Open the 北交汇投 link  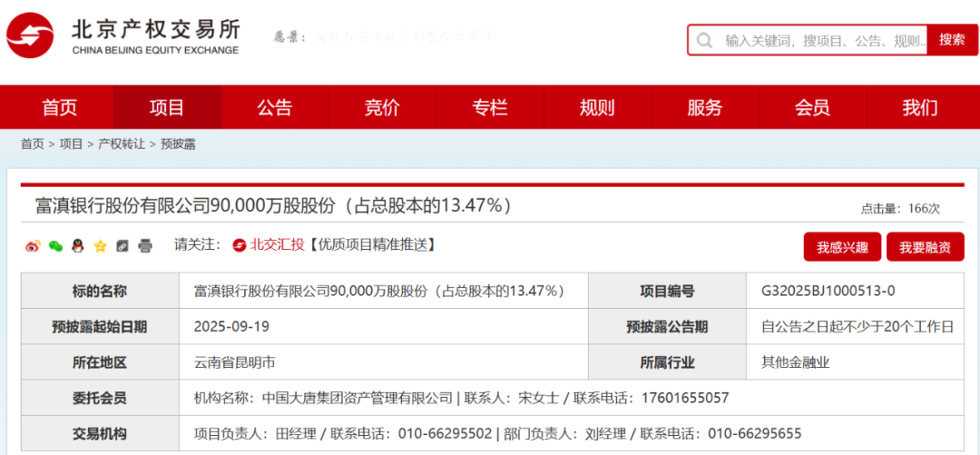[276, 245]
